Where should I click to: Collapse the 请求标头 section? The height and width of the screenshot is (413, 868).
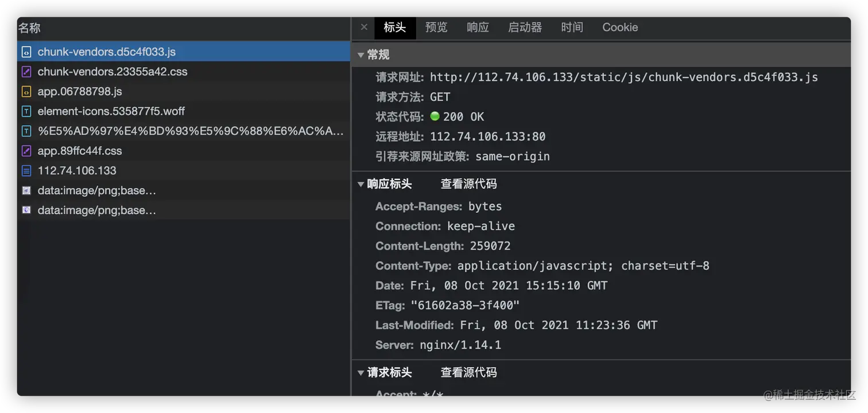pos(361,373)
